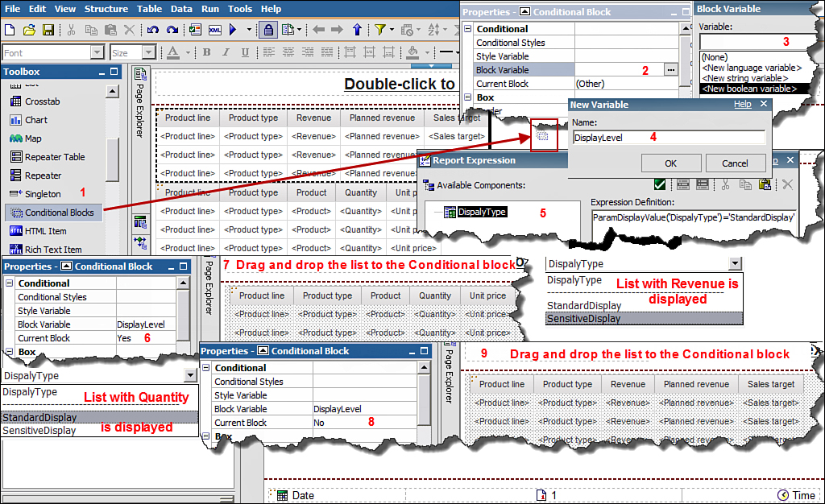Viewport: 825px width, 504px height.
Task: Choose <New boolean variable> in Variable list
Action: pyautogui.click(x=749, y=89)
